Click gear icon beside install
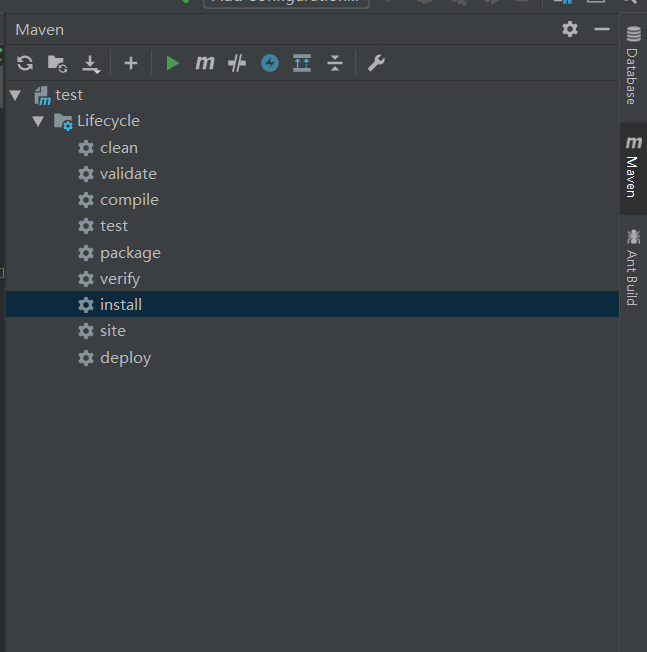The height and width of the screenshot is (652, 647). coord(86,305)
